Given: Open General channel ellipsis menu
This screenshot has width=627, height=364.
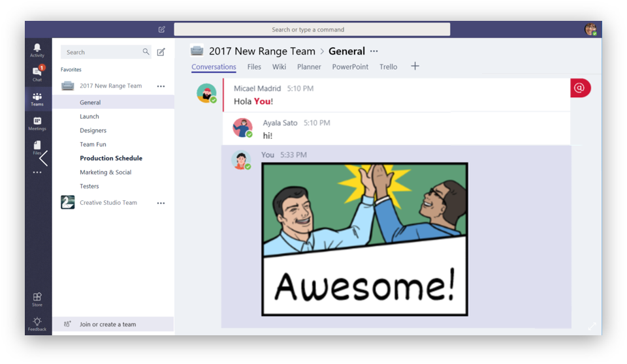Looking at the screenshot, I should (x=374, y=51).
